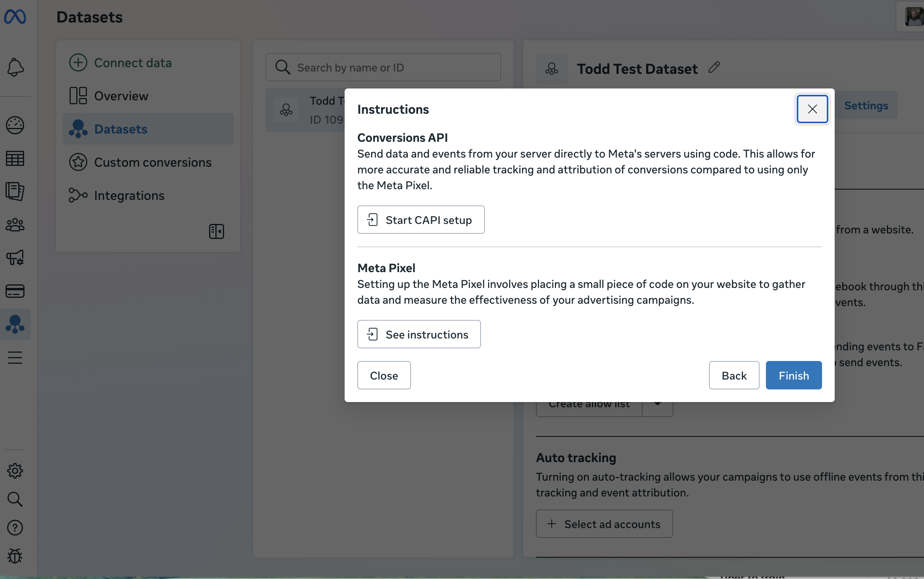Open the search magnifier in left rail
The width and height of the screenshot is (924, 579).
pos(15,499)
